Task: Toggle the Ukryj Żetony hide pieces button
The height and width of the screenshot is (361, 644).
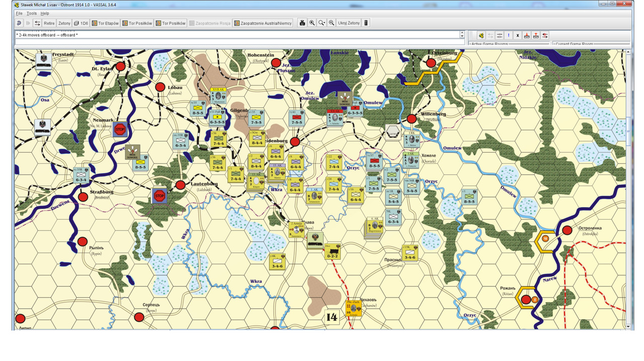Action: [349, 23]
